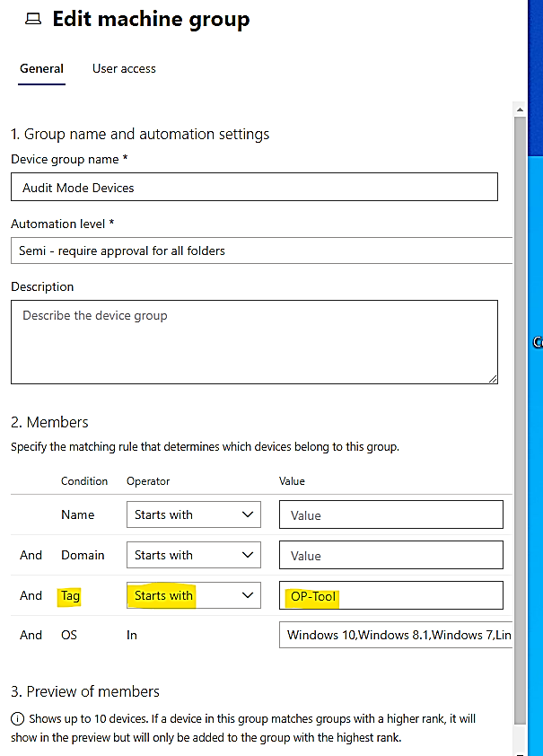543x756 pixels.
Task: Click the Operator column header
Action: (x=148, y=481)
